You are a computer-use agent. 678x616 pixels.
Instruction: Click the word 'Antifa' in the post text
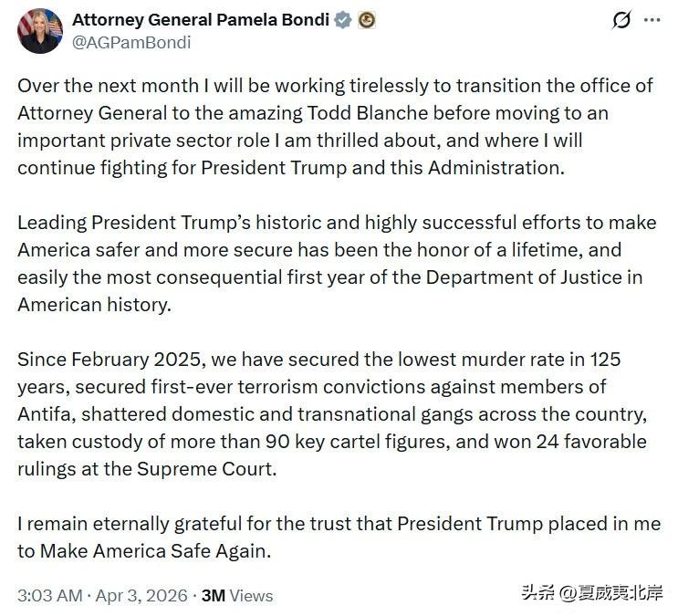44,414
